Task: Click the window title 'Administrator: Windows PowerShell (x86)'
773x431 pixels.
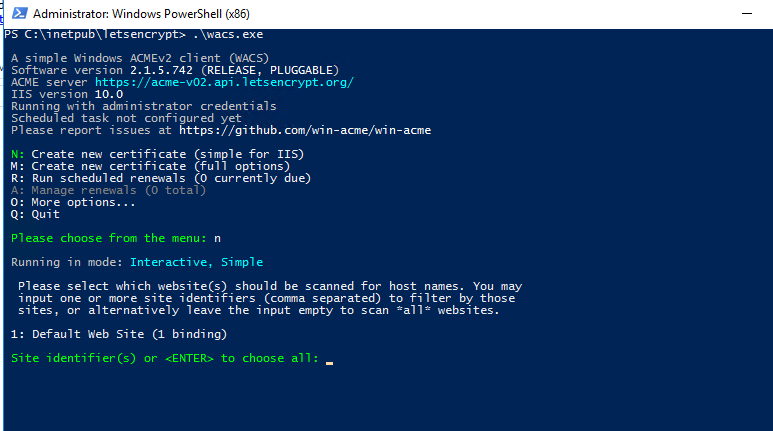Action: click(x=141, y=14)
